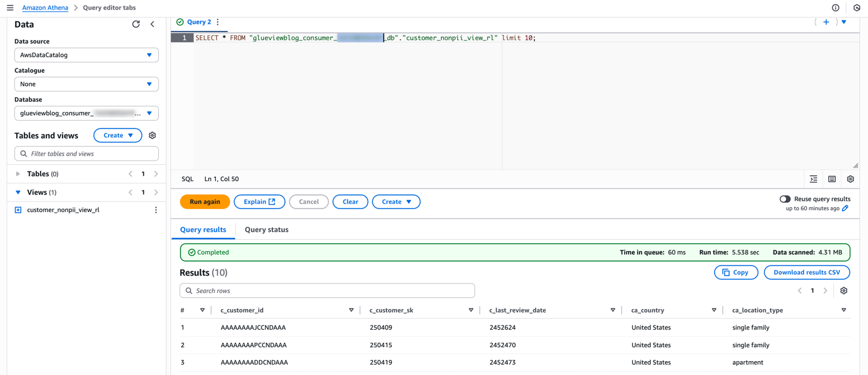Expand customer_nonpii_view_rl columns plus icon

click(x=18, y=210)
